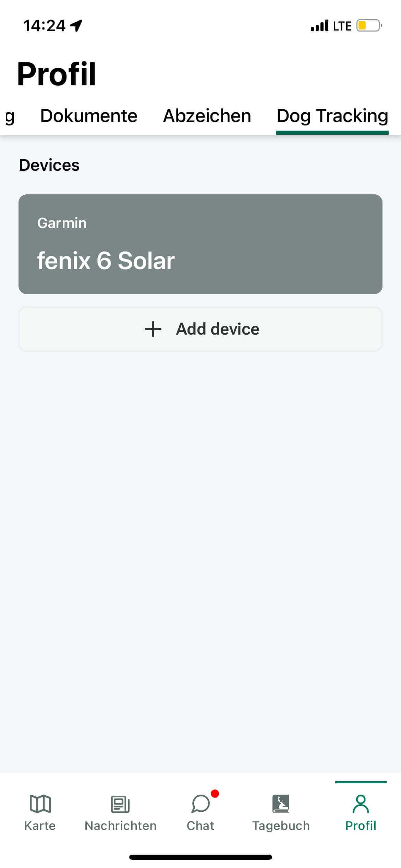Tap the Devices section heading

click(x=49, y=165)
